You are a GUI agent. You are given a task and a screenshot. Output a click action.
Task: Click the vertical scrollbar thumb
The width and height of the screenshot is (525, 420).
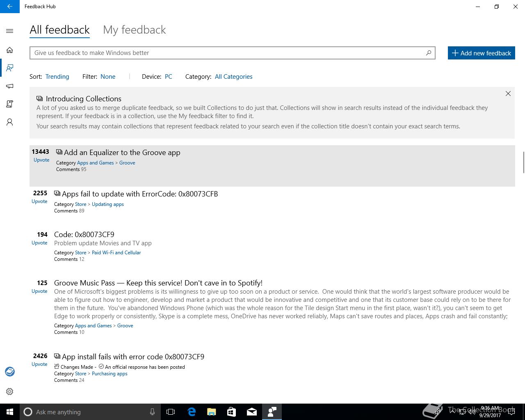[x=523, y=162]
